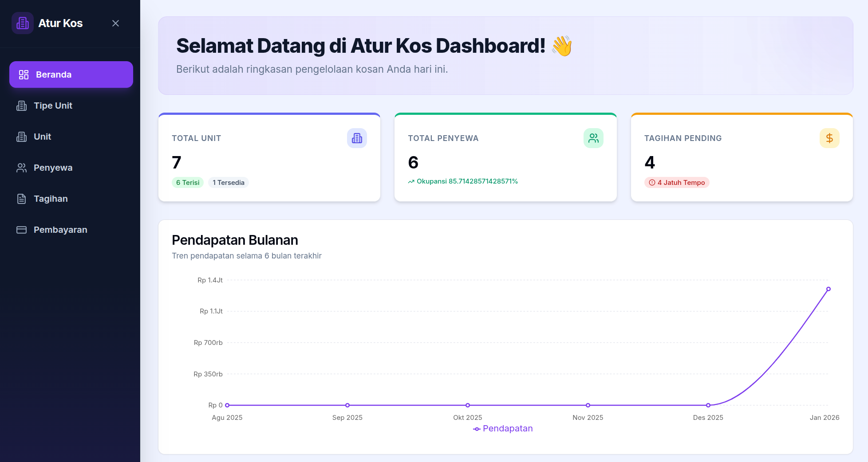Click the dollar icon in Tagihan Pending card

pos(829,138)
